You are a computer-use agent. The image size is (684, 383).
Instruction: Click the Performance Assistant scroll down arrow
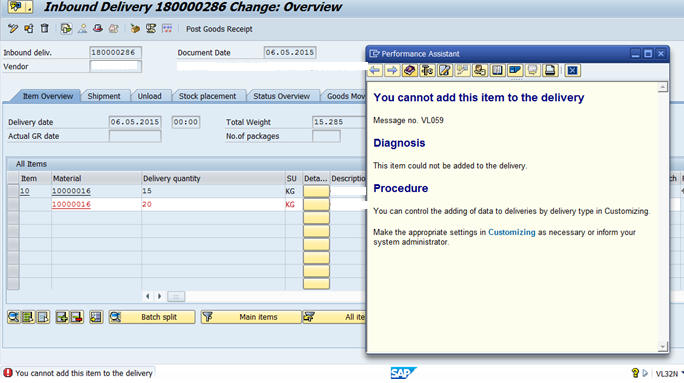(x=663, y=347)
